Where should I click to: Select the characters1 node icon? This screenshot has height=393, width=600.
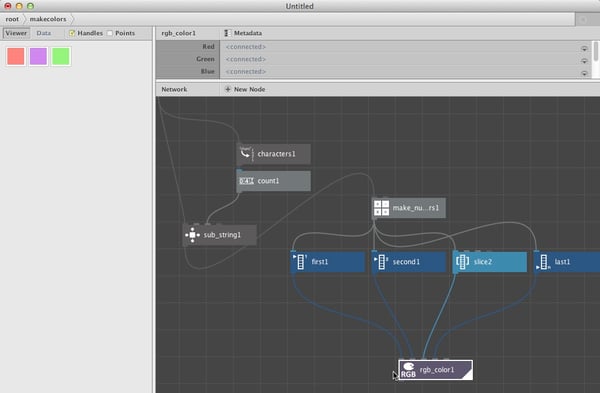click(x=246, y=154)
